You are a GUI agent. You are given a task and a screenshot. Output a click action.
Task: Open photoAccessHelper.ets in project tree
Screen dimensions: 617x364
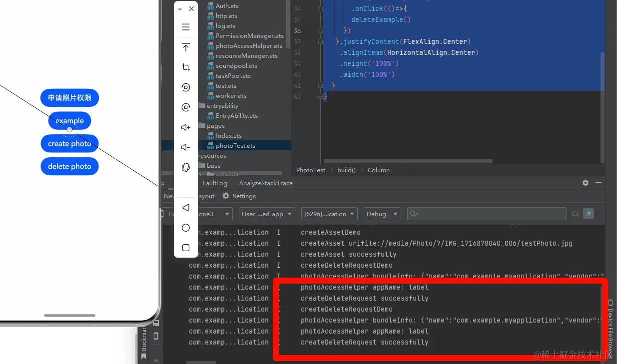(249, 46)
